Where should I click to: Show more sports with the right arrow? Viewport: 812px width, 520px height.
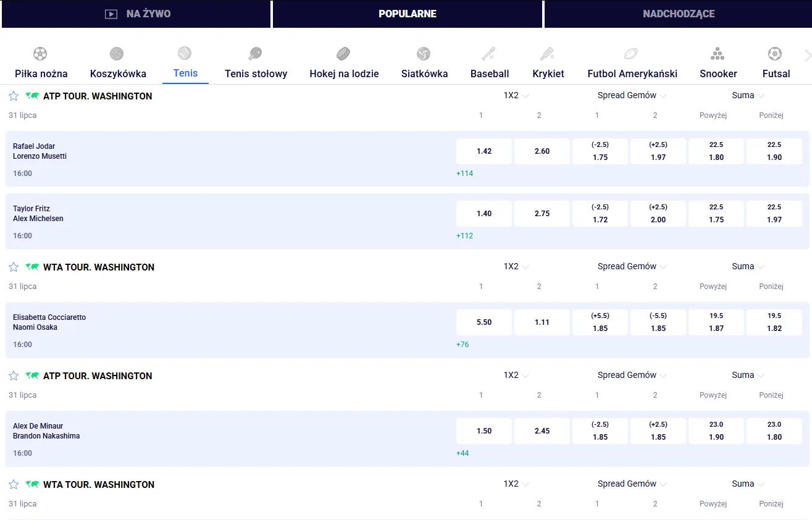click(808, 56)
